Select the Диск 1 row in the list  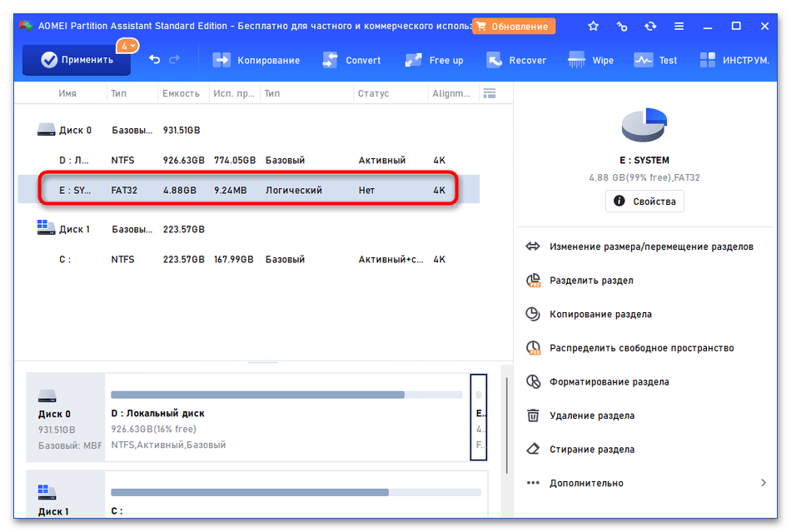click(x=248, y=229)
